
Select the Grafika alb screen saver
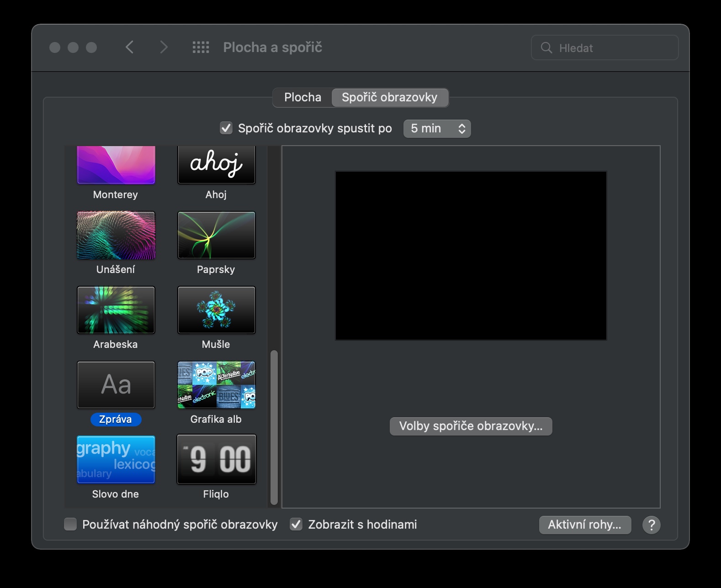(x=216, y=385)
